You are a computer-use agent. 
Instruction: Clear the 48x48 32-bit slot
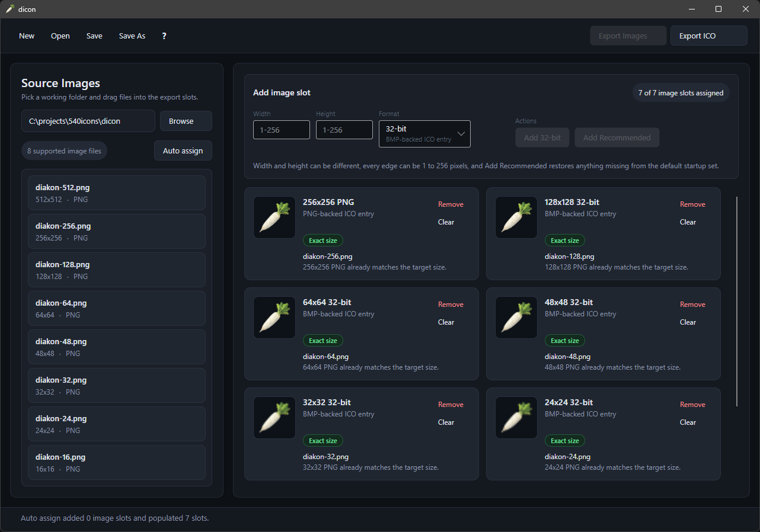[688, 322]
